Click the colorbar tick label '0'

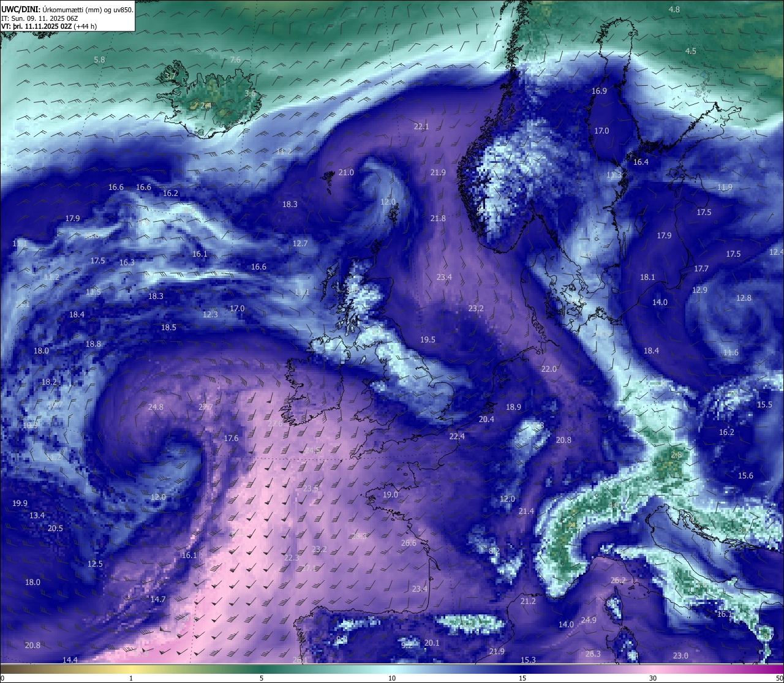pos(2,678)
